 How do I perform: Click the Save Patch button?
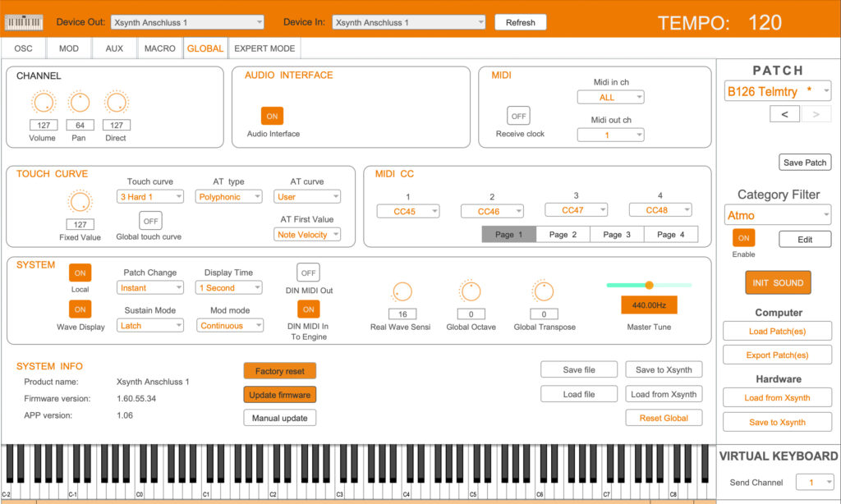(x=804, y=163)
